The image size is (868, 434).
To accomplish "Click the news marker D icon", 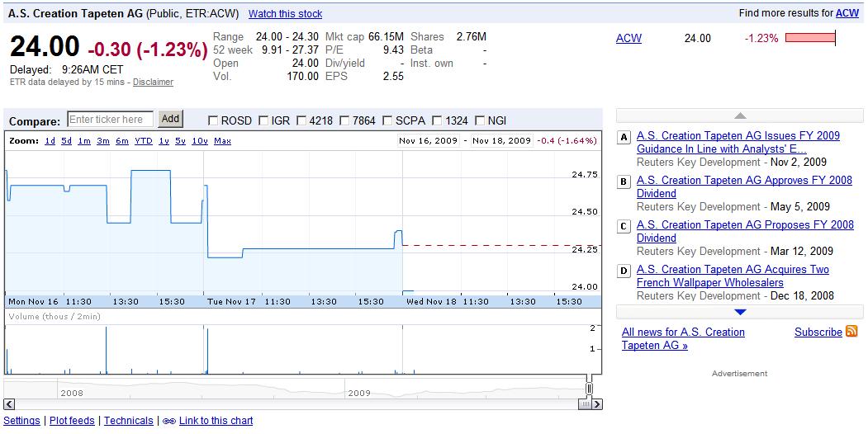I will (x=624, y=271).
